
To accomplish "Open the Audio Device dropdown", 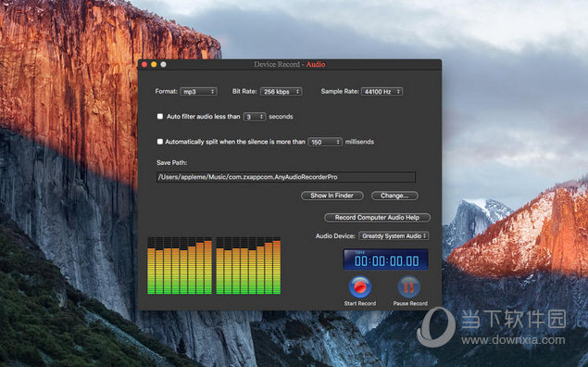I will (x=394, y=235).
